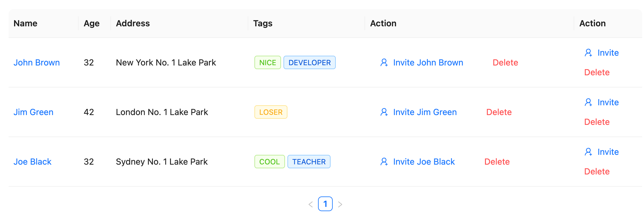Click Delete next to Invite Joe Black

point(497,162)
